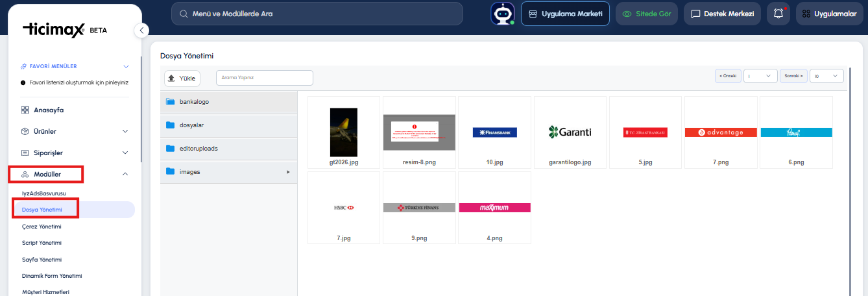Collapse the Modüller submenu chevron
The image size is (868, 296).
point(125,174)
